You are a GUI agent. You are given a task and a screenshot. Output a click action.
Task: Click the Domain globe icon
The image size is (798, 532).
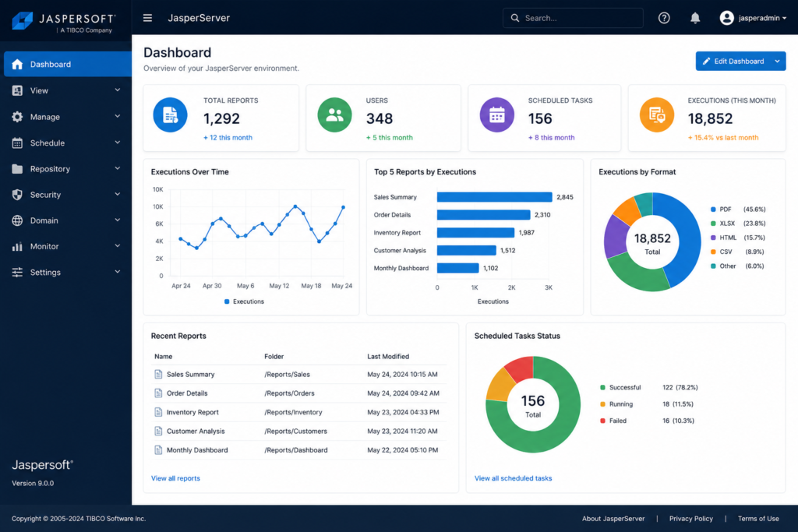point(17,220)
